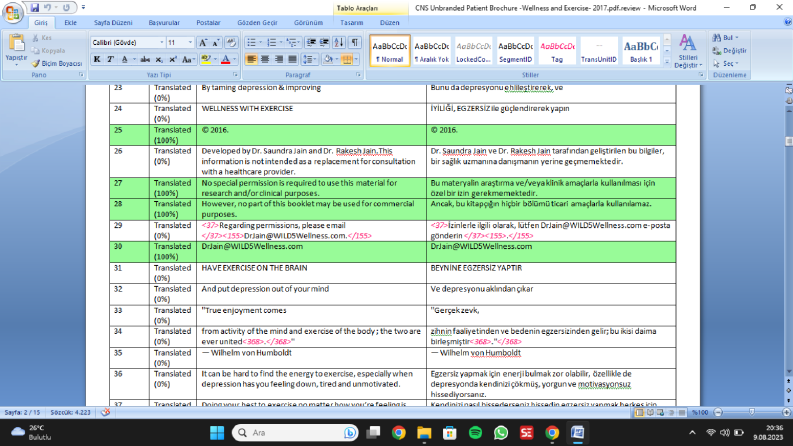Click the numbered list icon
Image resolution: width=793 pixels, height=446 pixels.
(x=271, y=42)
